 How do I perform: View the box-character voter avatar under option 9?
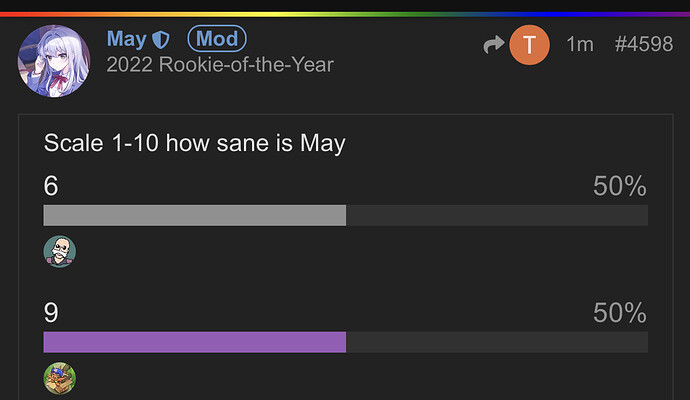60,378
